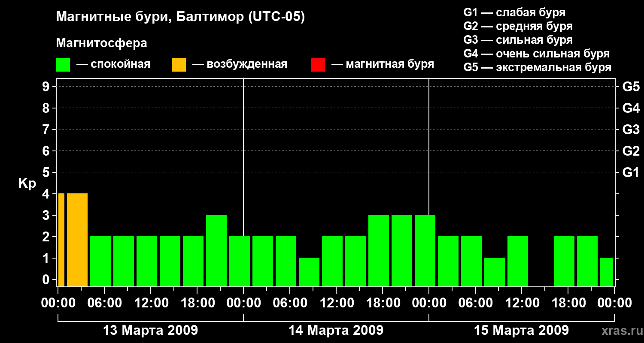Click the narrow orange bar at chart start

tap(61, 240)
